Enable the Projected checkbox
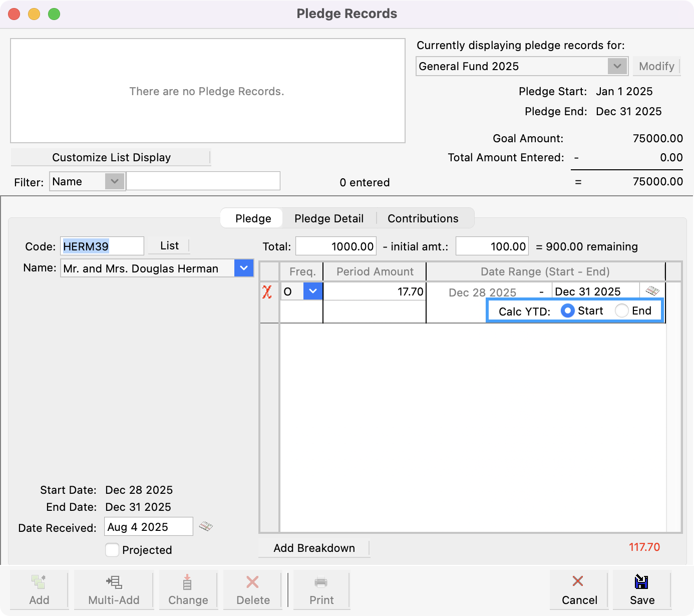Image resolution: width=694 pixels, height=616 pixels. tap(112, 550)
